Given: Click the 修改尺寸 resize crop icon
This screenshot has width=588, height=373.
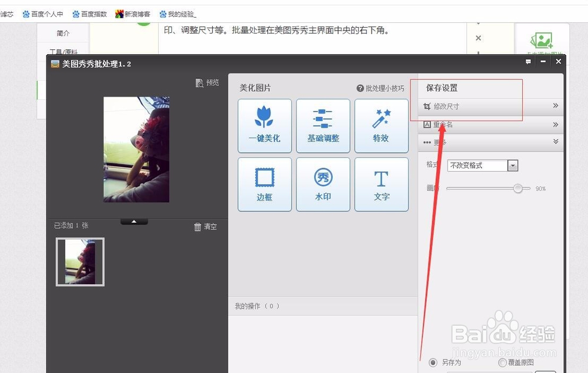Looking at the screenshot, I should [427, 106].
